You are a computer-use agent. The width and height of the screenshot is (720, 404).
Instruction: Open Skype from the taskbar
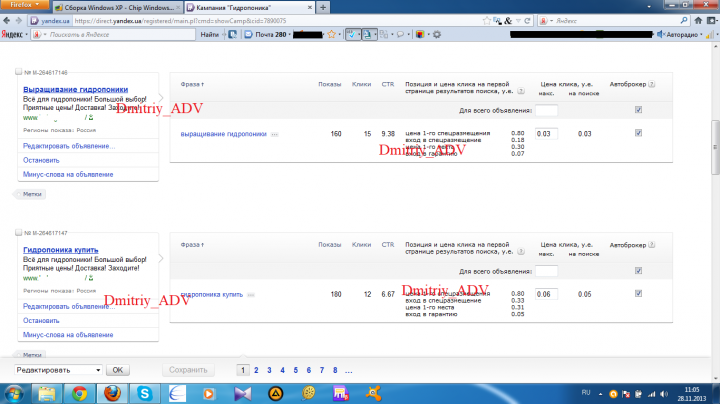145,394
